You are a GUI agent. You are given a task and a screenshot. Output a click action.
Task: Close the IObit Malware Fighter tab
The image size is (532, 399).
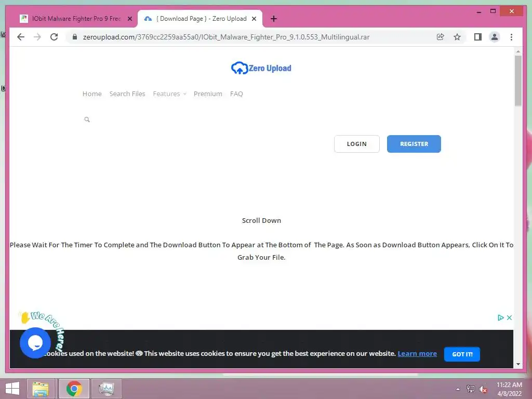click(129, 19)
